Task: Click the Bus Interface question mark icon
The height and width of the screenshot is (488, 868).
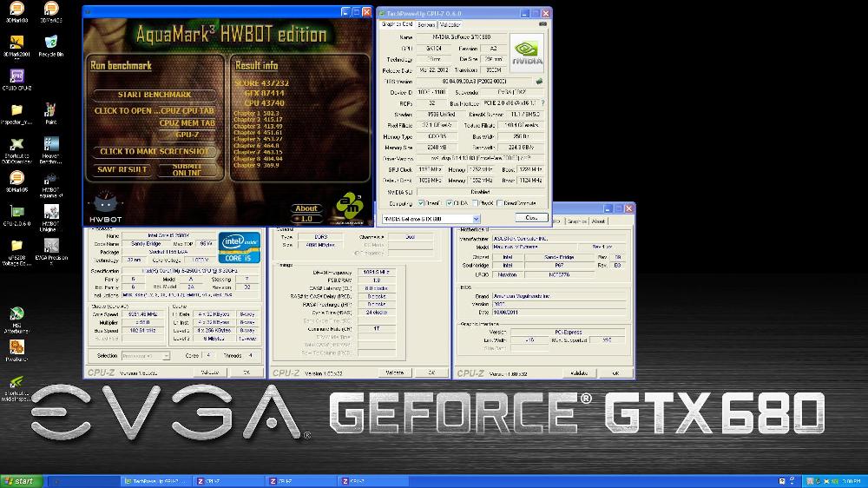Action: [542, 103]
